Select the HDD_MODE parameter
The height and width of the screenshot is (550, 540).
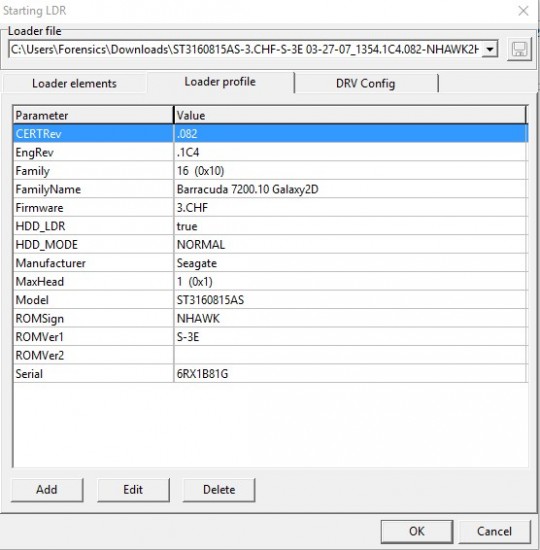(93, 244)
